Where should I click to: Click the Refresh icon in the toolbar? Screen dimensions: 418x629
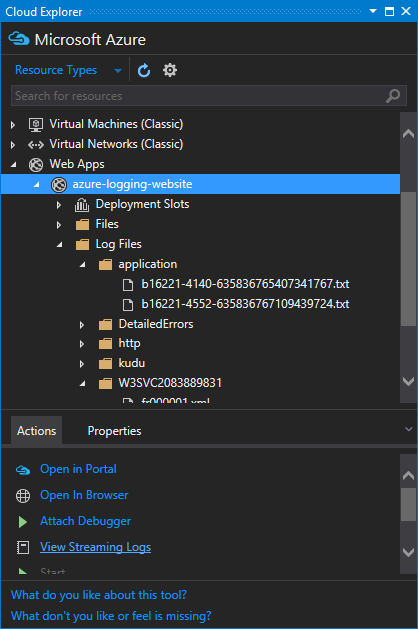click(x=144, y=71)
